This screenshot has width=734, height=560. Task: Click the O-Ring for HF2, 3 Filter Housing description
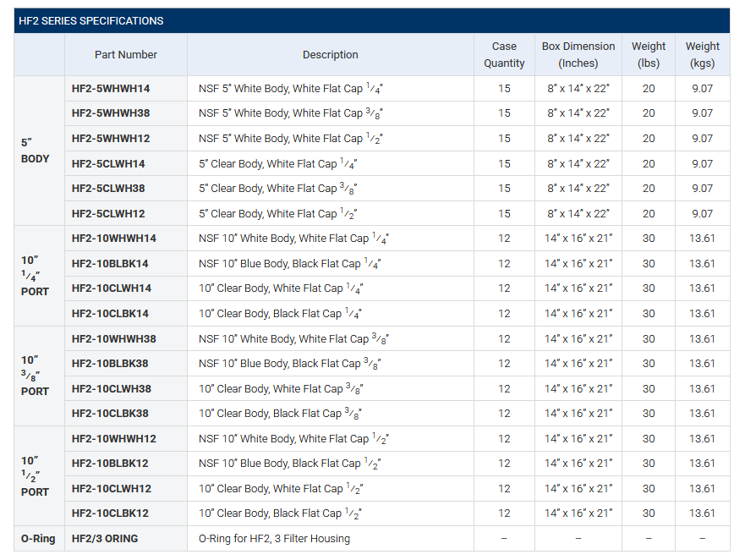point(274,539)
